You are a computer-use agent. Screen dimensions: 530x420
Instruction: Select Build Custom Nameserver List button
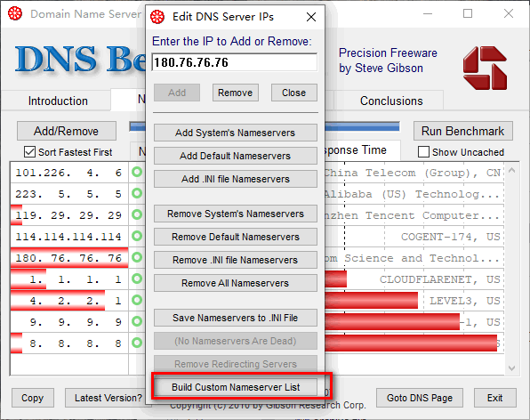pyautogui.click(x=236, y=387)
